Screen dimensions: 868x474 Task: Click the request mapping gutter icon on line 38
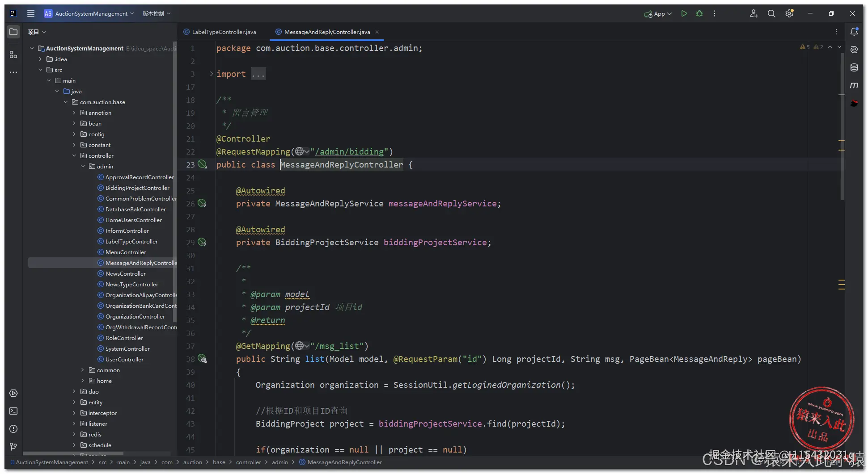tap(202, 359)
